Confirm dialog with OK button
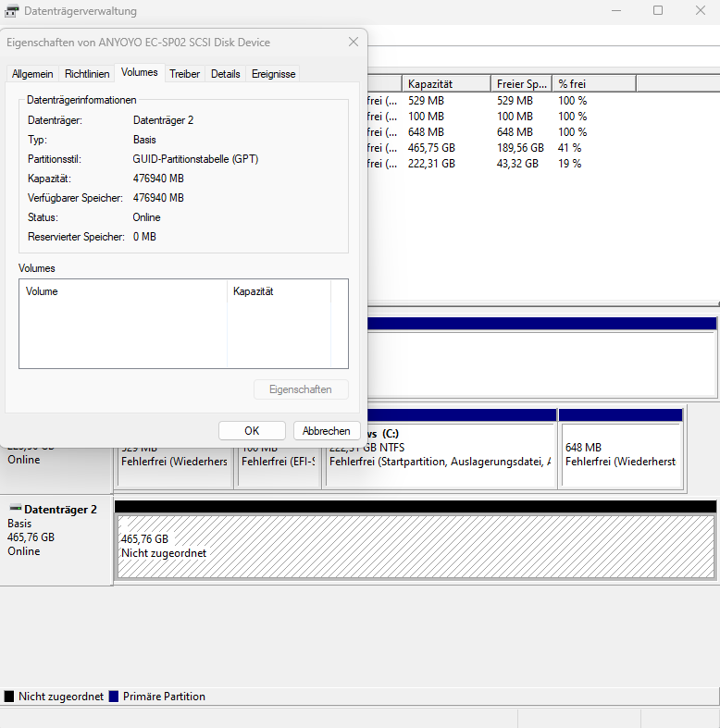 tap(252, 431)
